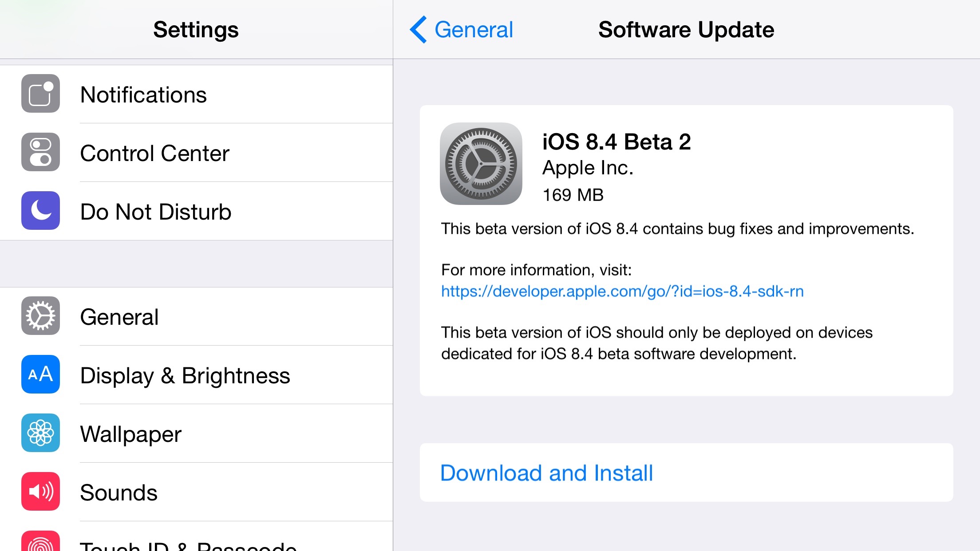Tap the back chevron next to General

pyautogui.click(x=418, y=30)
